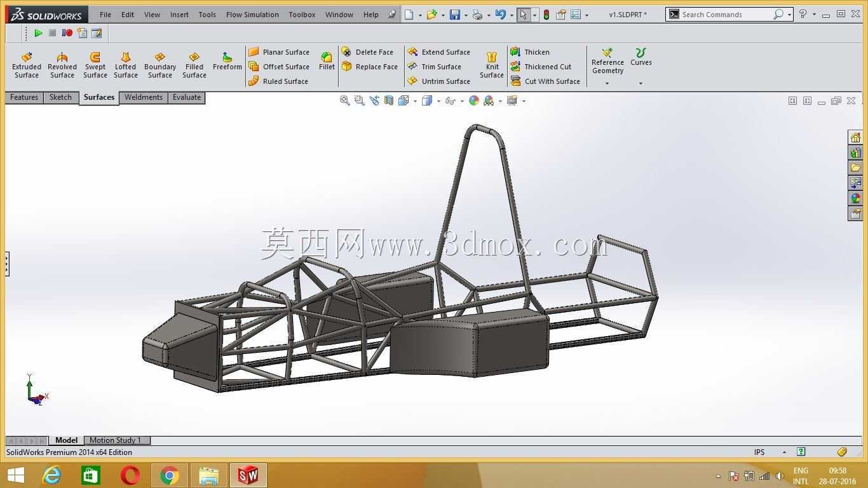
Task: Open Chrome from the Windows taskbar
Action: coord(170,475)
